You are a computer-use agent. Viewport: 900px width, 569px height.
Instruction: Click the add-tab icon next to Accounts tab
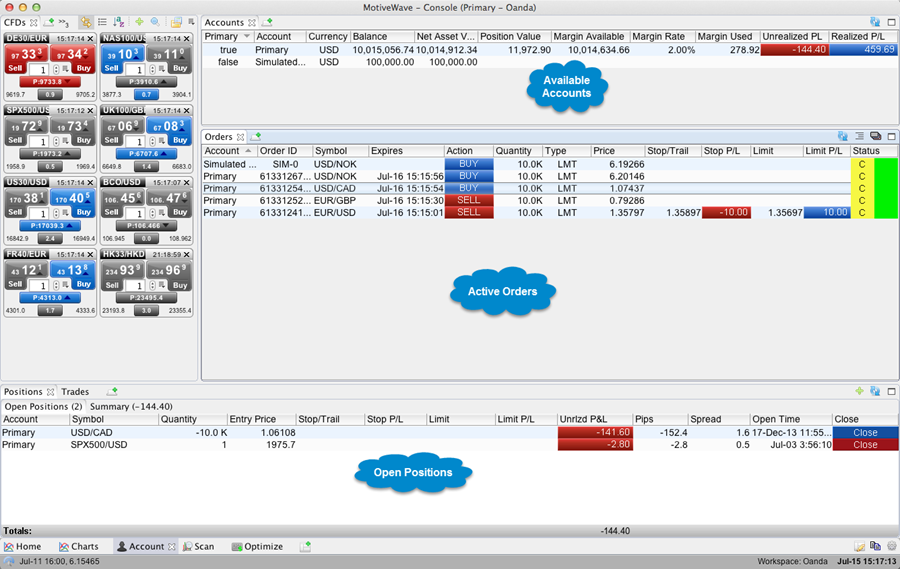click(x=268, y=22)
